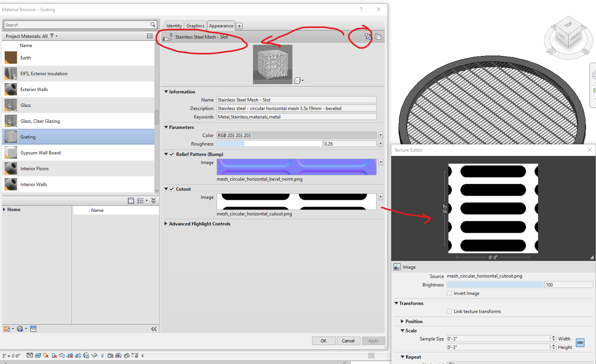Screen dimensions: 596x364
Task: Click Reveal Hidden Elements lightbulb icon
Action: [102, 356]
